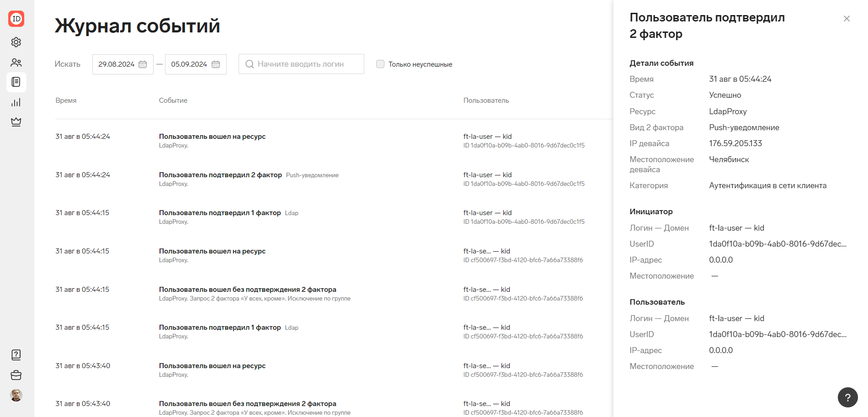Click the initiator IP address 0.0.0.0

[721, 260]
